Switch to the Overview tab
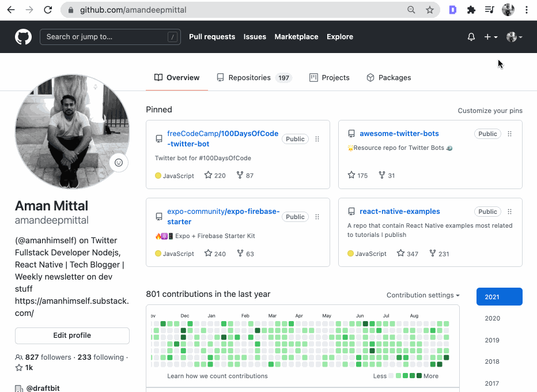The width and height of the screenshot is (537, 392). (177, 78)
